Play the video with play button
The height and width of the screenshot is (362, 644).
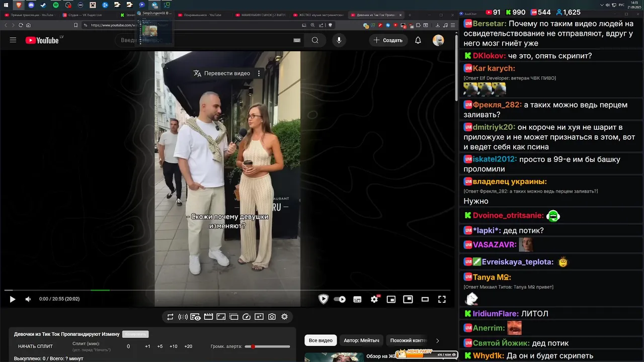click(x=13, y=299)
